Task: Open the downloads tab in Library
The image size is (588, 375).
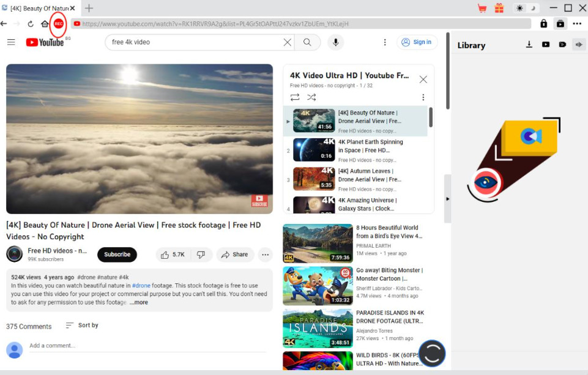Action: point(529,45)
